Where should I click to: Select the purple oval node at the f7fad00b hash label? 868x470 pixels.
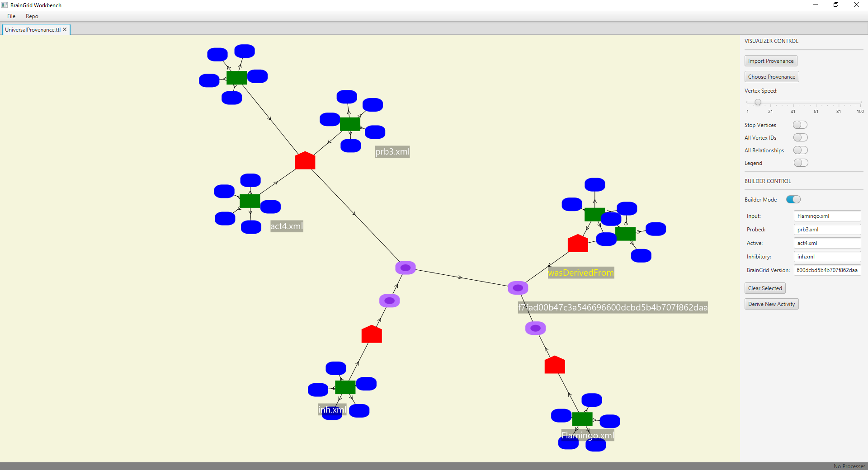(518, 288)
